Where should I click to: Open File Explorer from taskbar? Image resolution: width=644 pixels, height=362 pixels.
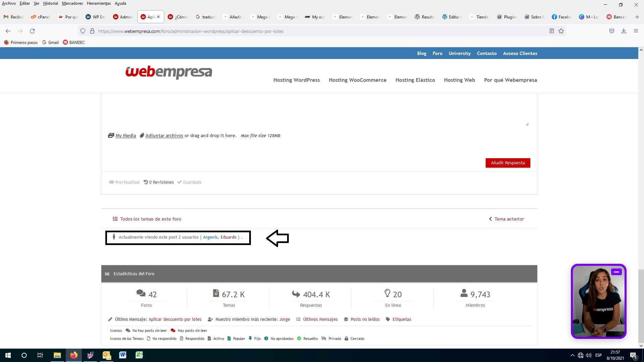coord(57,355)
